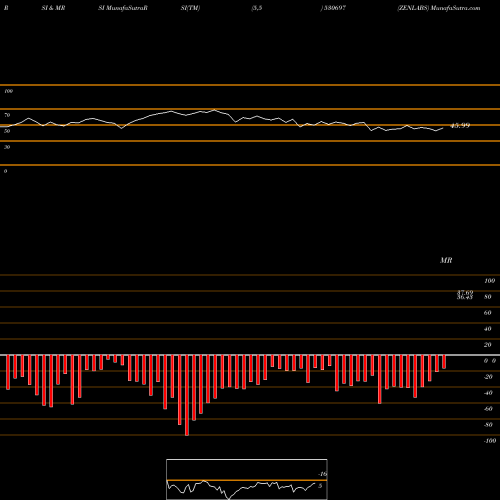Screen dimensions: 500x500
Task: Click the last red MR histogram bar
Action: tap(444, 362)
